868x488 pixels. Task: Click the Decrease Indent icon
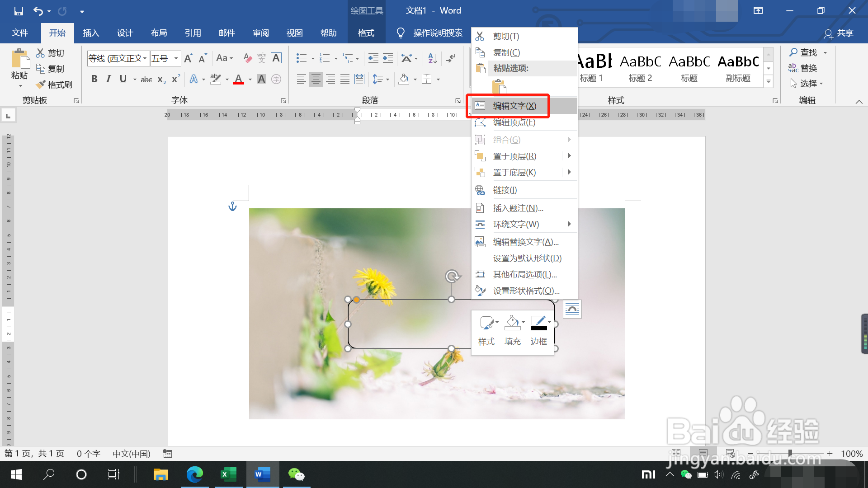(373, 58)
